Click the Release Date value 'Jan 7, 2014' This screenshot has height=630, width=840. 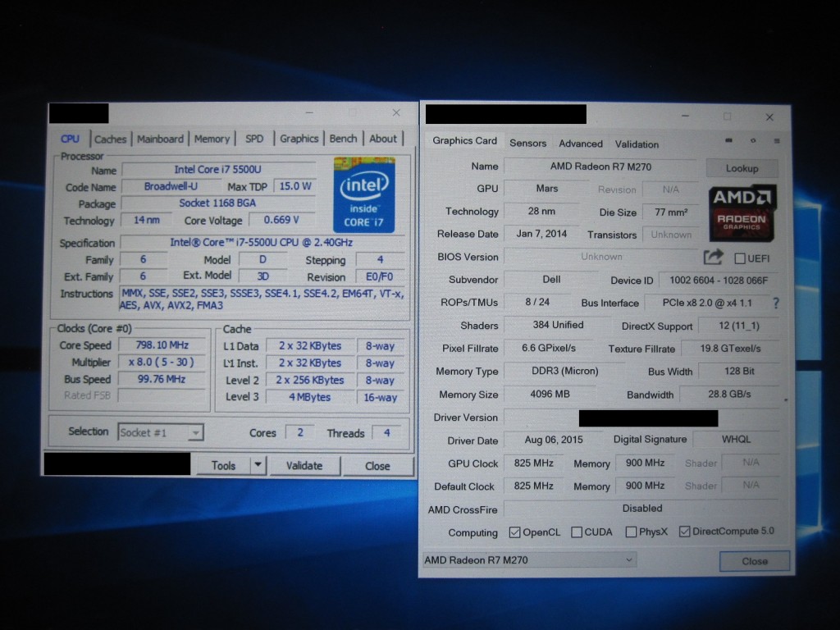pos(541,234)
